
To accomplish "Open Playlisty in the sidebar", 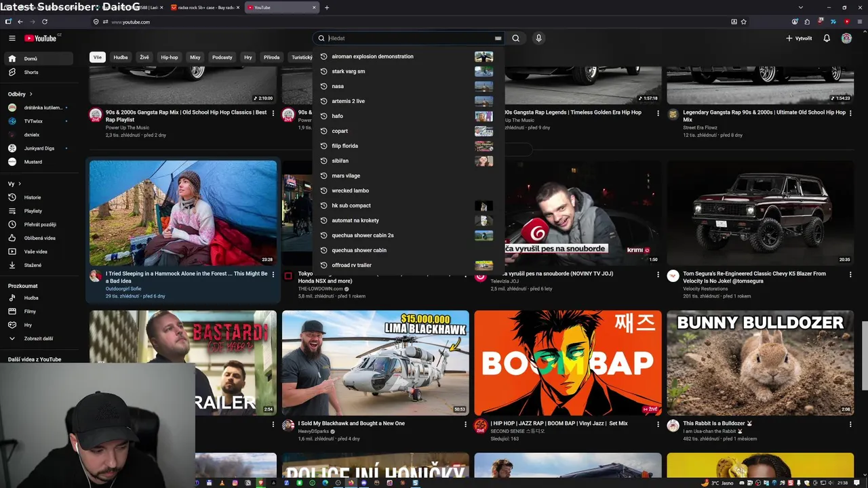I will [40, 211].
